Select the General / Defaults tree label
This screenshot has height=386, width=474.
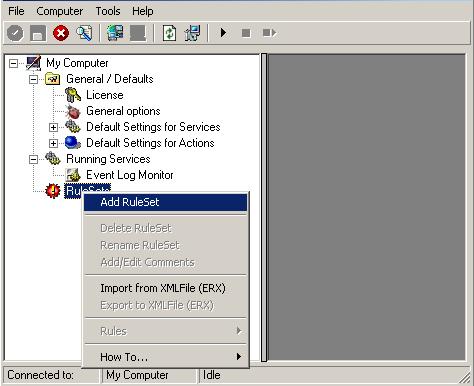pyautogui.click(x=110, y=79)
